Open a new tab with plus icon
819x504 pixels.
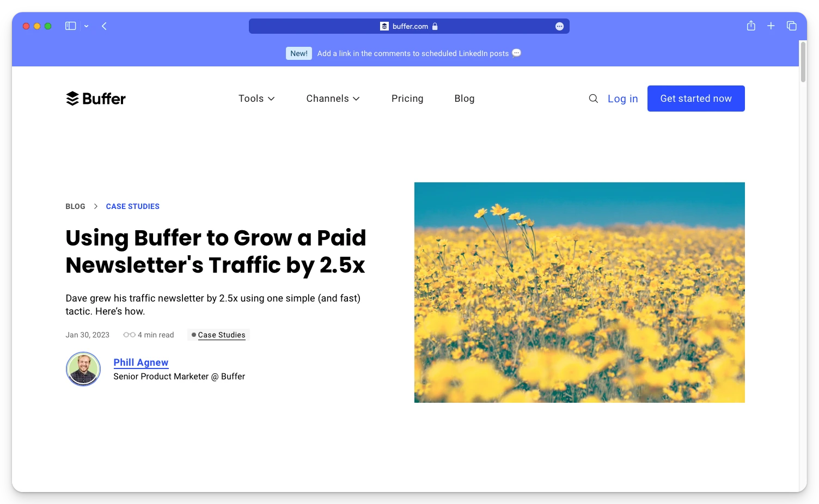771,26
